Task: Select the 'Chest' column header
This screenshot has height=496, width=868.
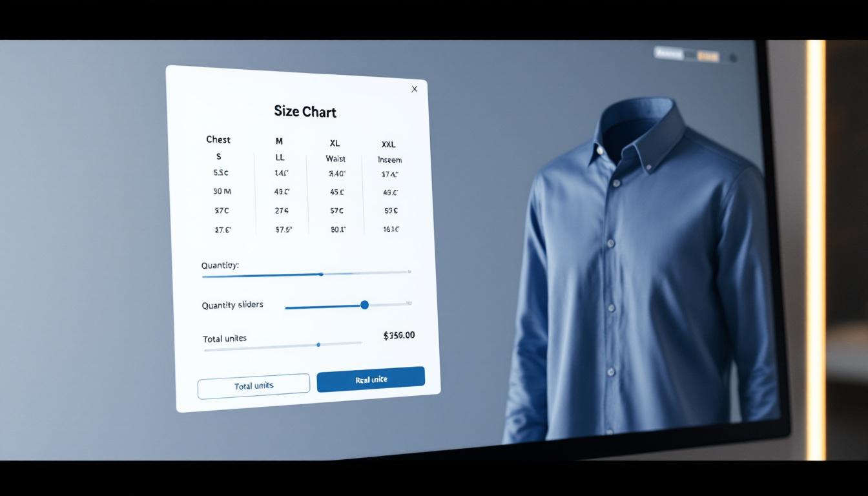Action: 218,139
